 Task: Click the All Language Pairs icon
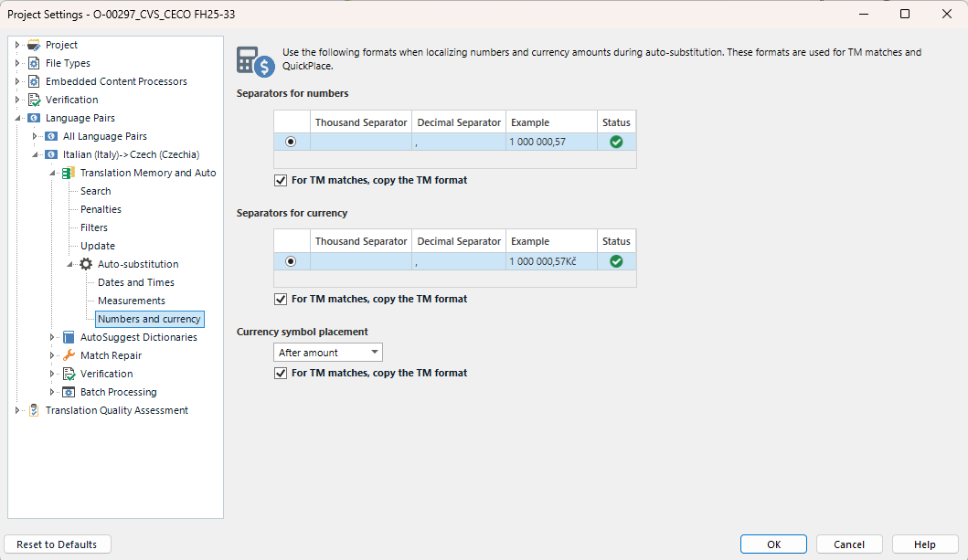[x=52, y=136]
